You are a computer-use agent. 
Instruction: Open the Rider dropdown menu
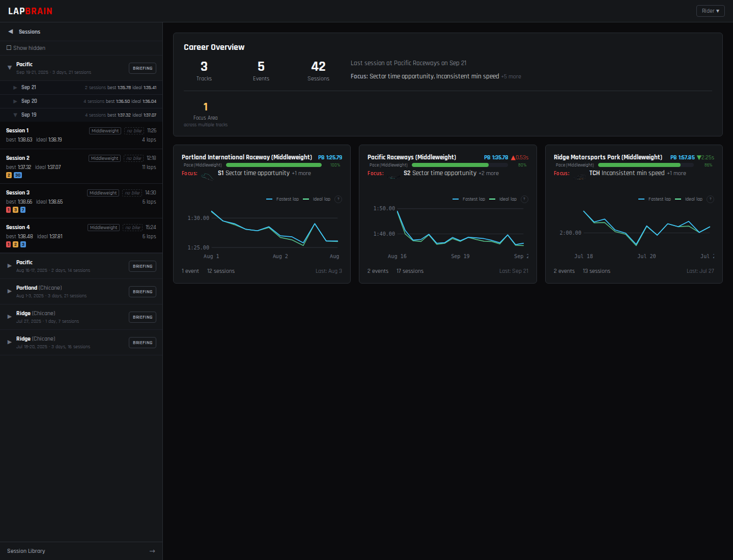point(711,11)
